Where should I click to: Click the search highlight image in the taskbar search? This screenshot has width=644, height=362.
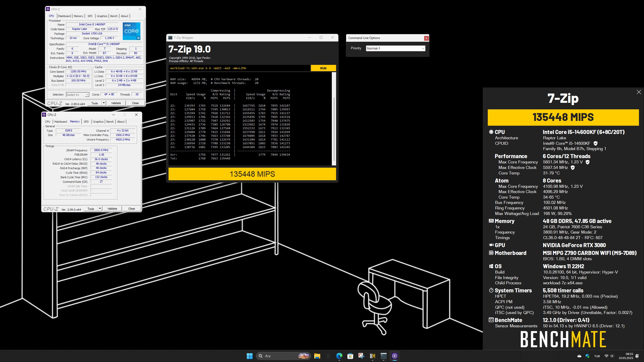point(304,356)
